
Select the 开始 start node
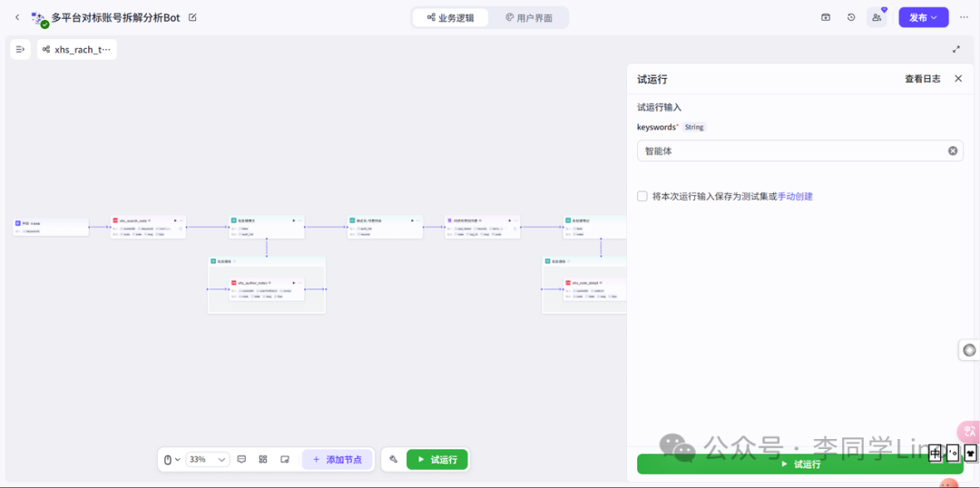(51, 227)
